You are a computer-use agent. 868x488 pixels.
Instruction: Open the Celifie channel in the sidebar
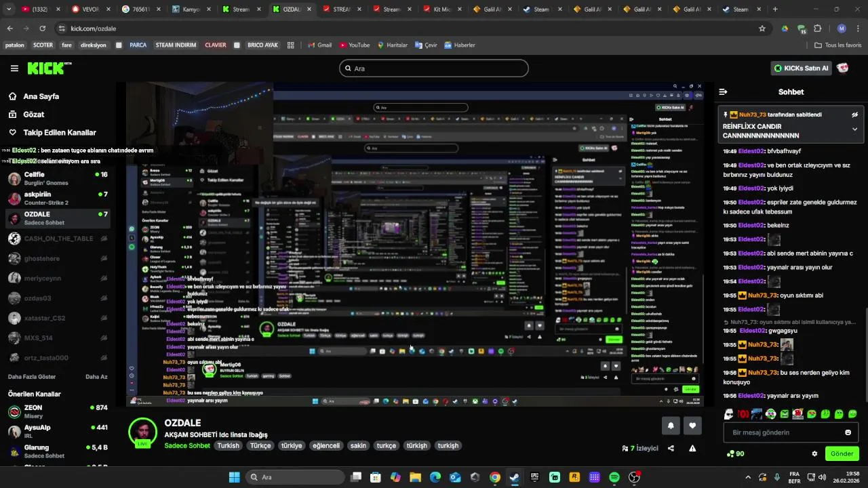click(x=58, y=178)
